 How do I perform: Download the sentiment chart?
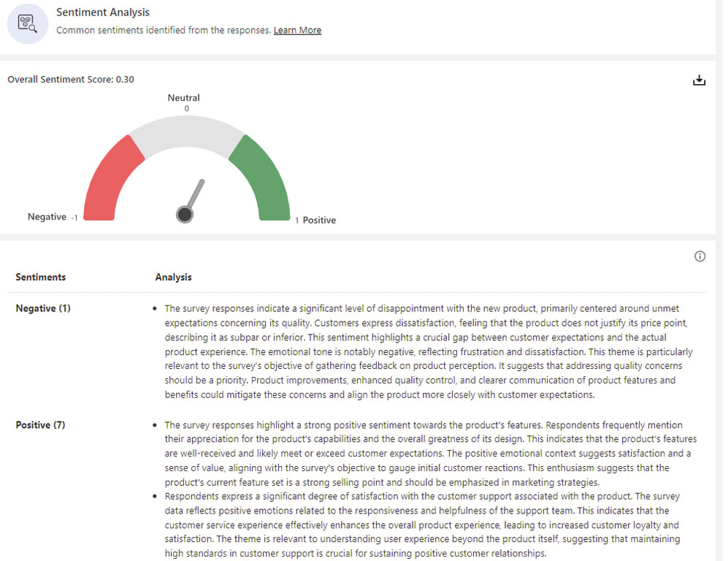[699, 80]
